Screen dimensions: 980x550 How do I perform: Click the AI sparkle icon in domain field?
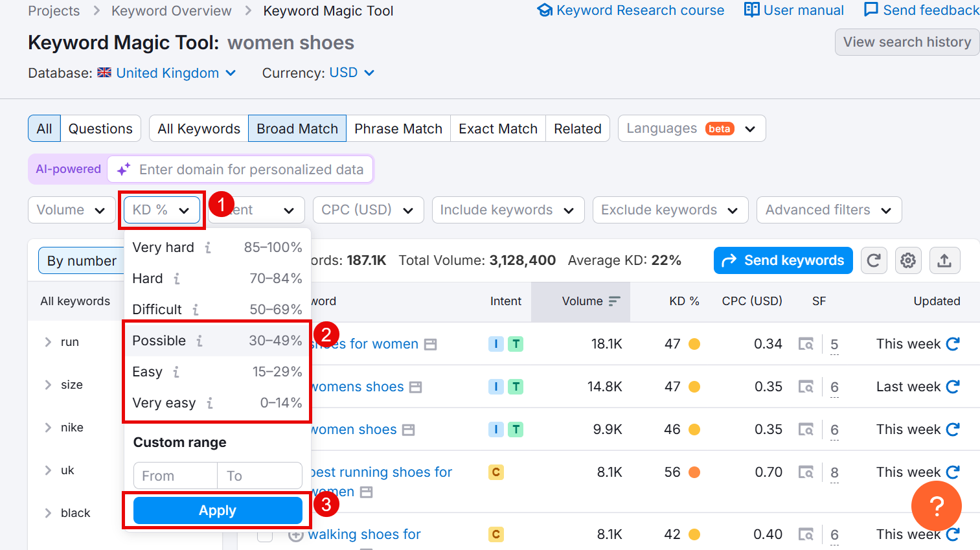click(123, 169)
